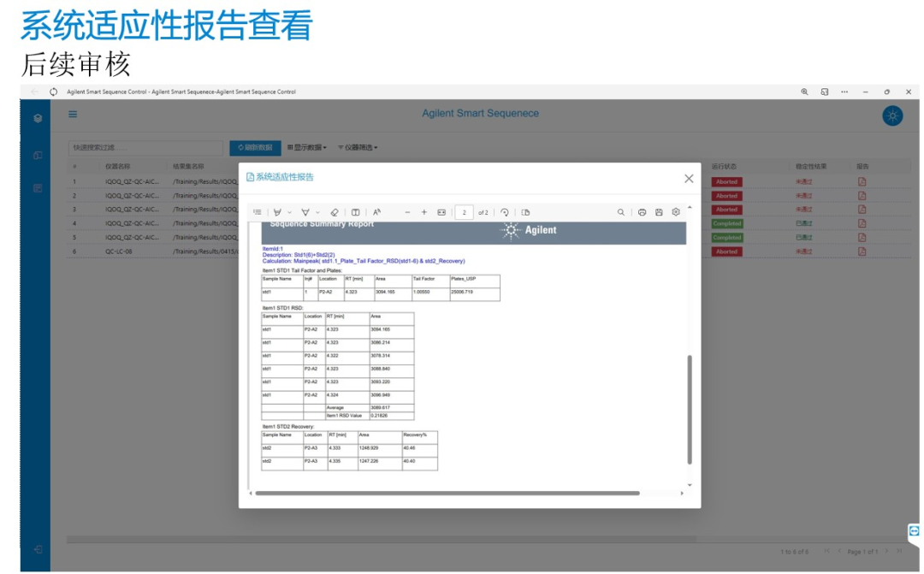Open the PDF report icon for row 1
Image resolution: width=924 pixels, height=574 pixels.
pos(862,181)
